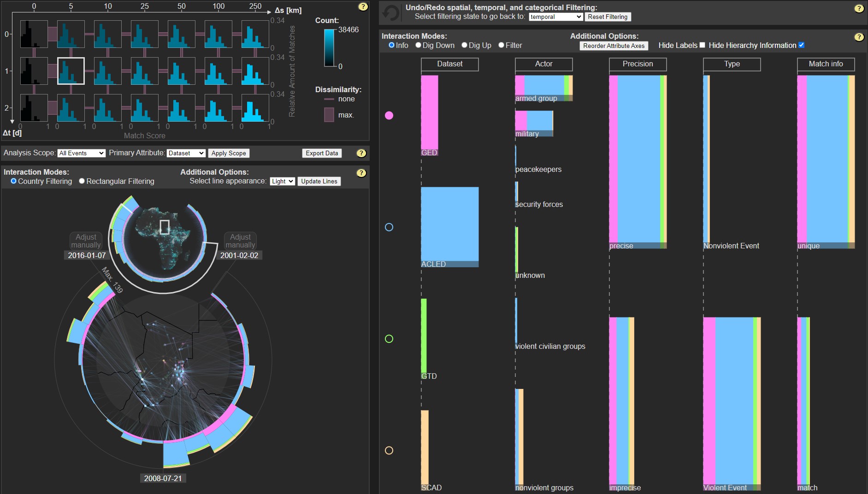Click the 2001-02-02 end date label

click(x=239, y=255)
